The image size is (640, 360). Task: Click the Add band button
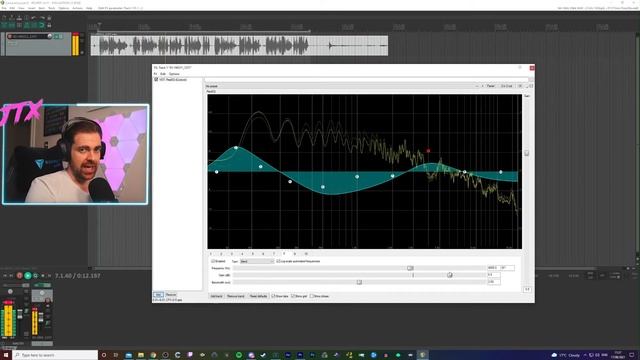[x=217, y=296]
